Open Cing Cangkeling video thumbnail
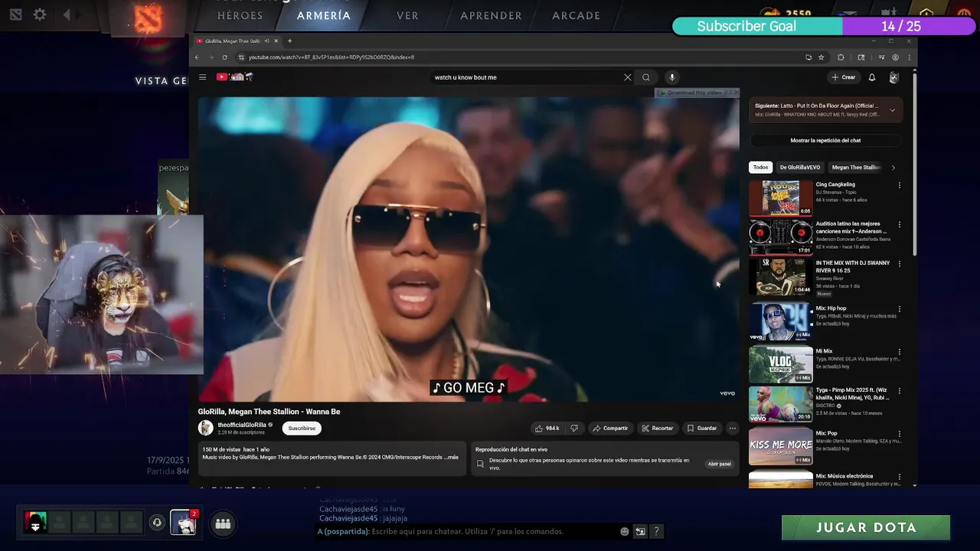 point(781,197)
